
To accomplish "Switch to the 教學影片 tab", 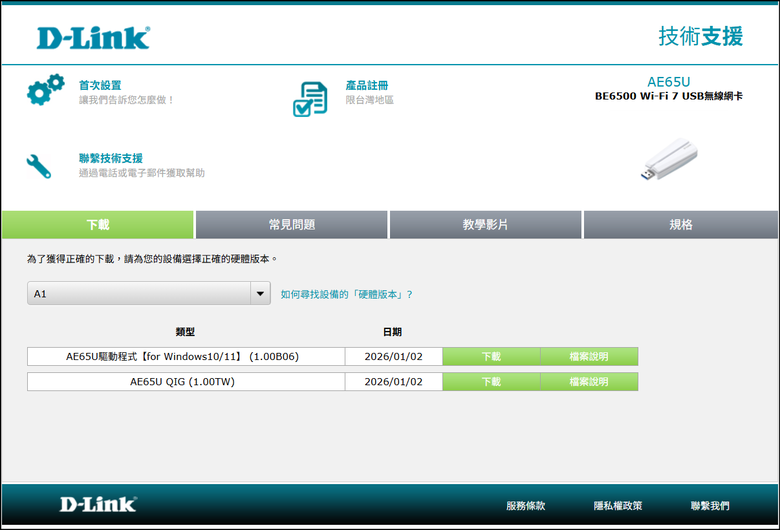I will (486, 224).
